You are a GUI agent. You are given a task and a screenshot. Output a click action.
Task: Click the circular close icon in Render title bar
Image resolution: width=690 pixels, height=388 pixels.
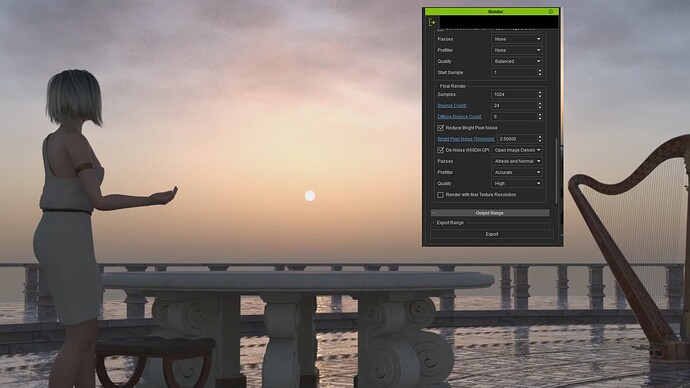pos(551,11)
